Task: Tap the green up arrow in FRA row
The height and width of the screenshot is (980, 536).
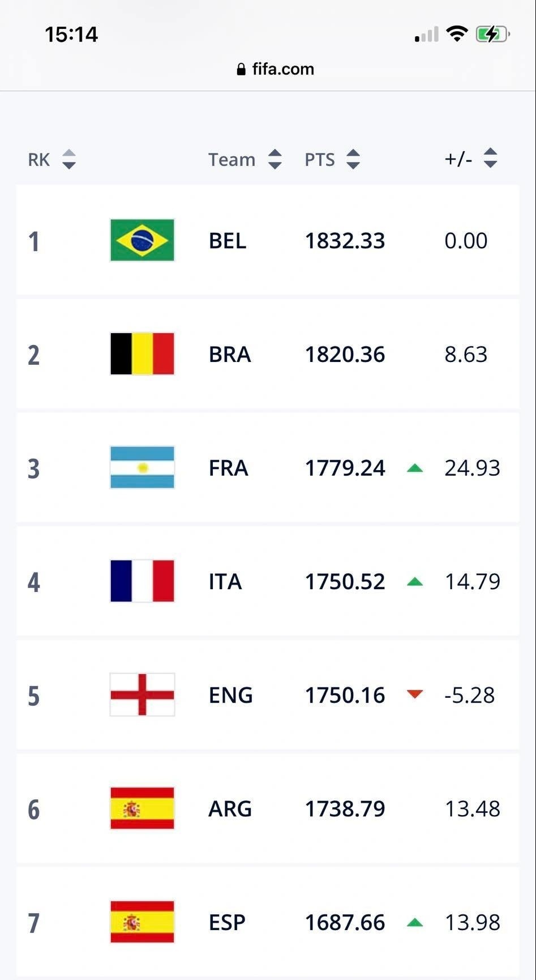Action: pos(415,468)
